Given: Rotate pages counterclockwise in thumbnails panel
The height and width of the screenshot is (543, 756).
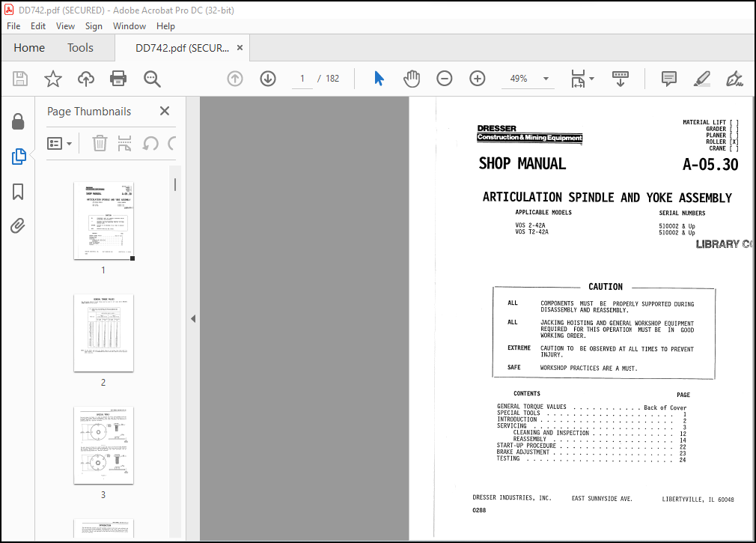Looking at the screenshot, I should [150, 143].
